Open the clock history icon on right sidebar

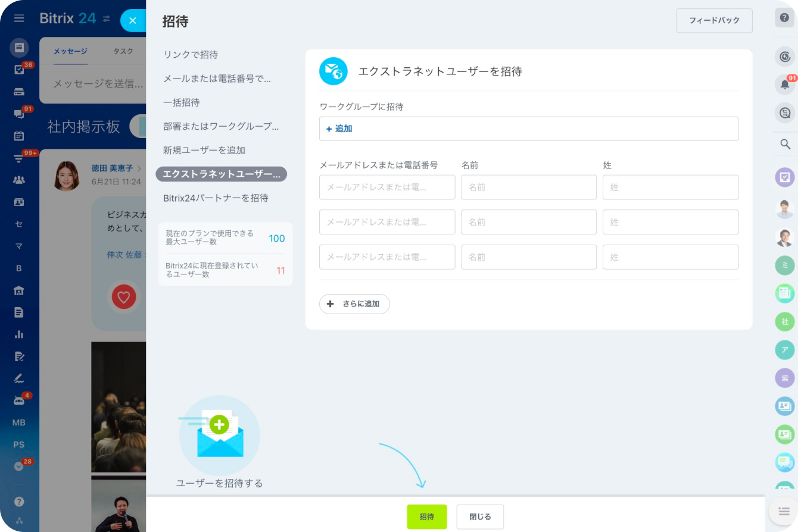(785, 55)
